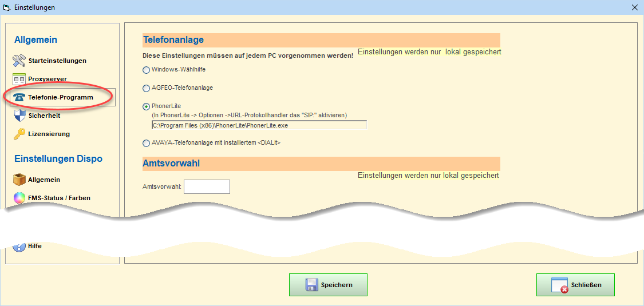This screenshot has height=306, width=644.
Task: Select the PhonerLite radio button
Action: [x=146, y=106]
